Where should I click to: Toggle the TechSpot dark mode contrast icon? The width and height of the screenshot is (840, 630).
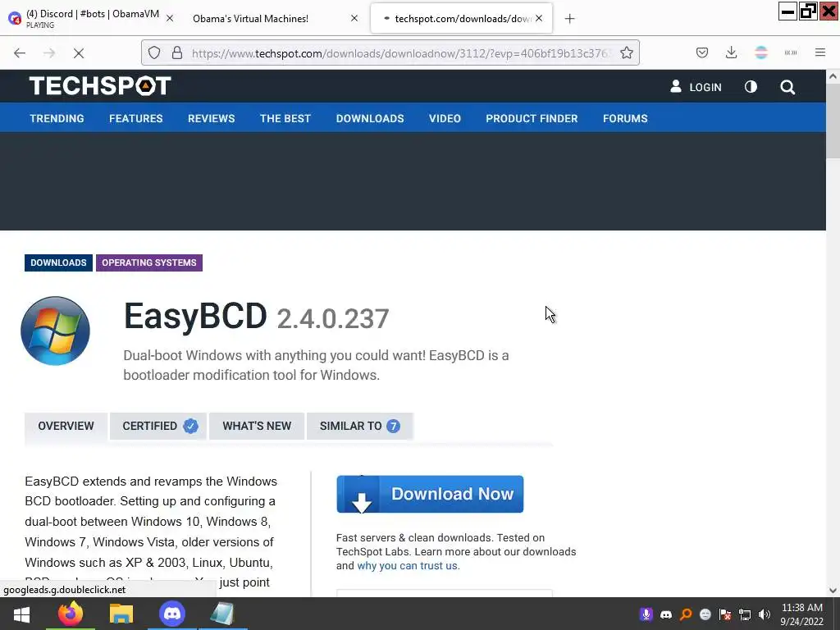(751, 87)
